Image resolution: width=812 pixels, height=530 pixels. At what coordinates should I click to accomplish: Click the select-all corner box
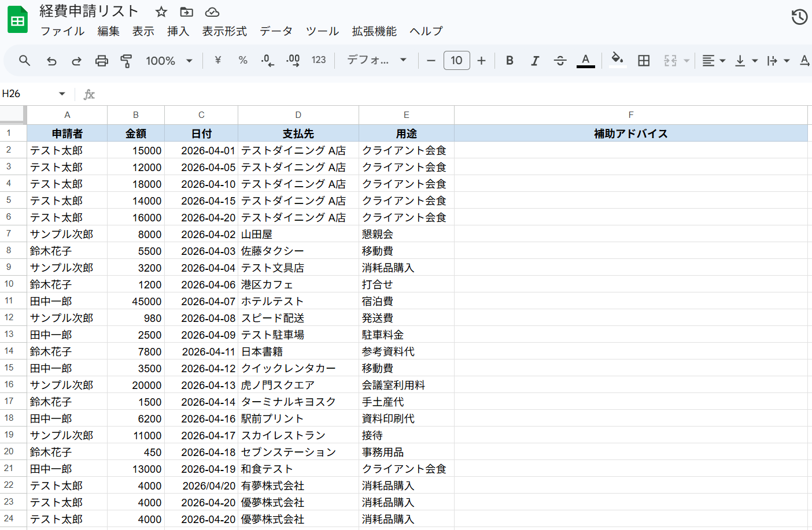point(13,114)
